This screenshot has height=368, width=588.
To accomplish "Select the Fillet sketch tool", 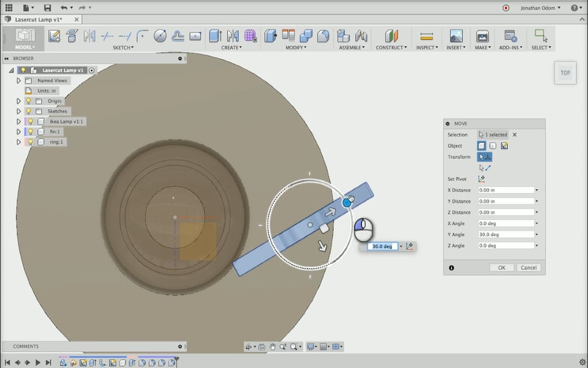I will click(142, 36).
